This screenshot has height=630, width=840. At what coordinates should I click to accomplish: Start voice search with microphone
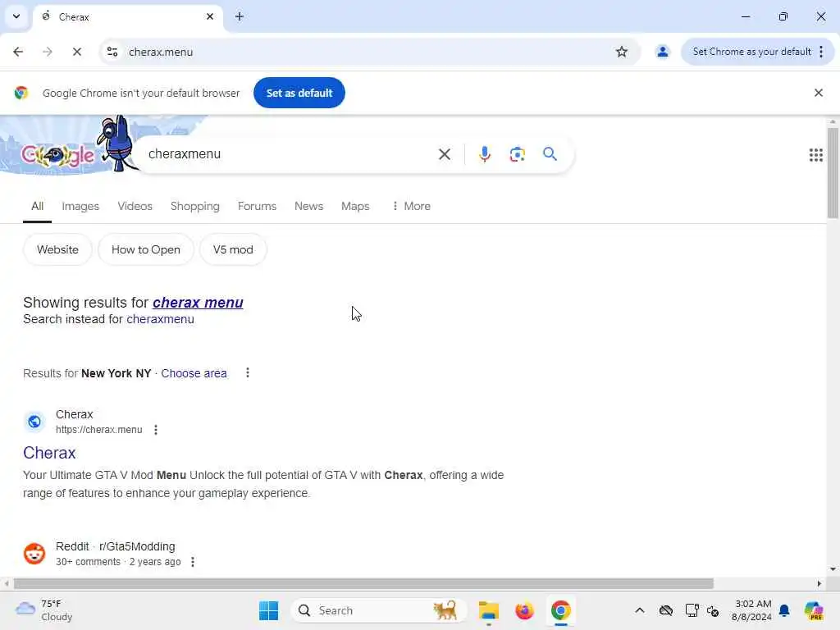tap(484, 154)
